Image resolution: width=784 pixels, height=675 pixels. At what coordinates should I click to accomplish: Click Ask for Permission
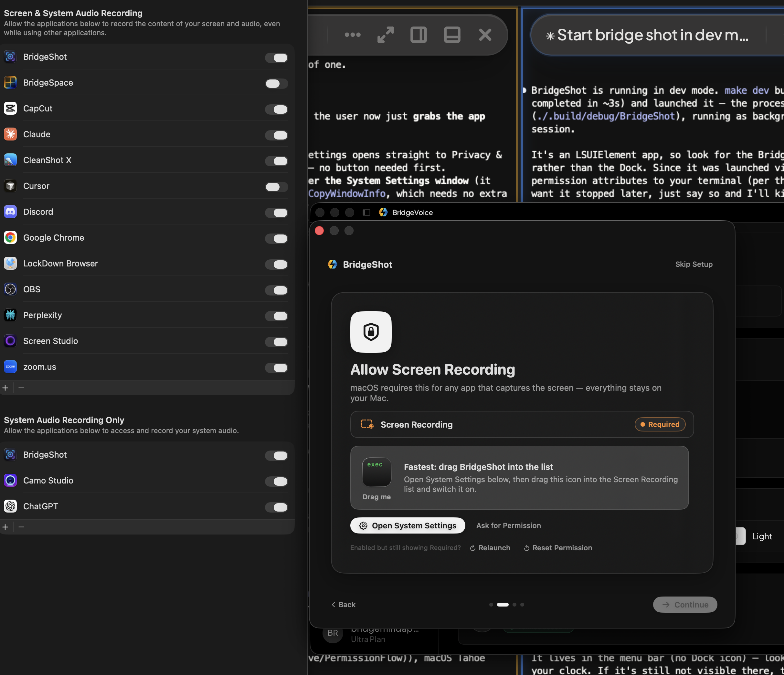coord(509,526)
